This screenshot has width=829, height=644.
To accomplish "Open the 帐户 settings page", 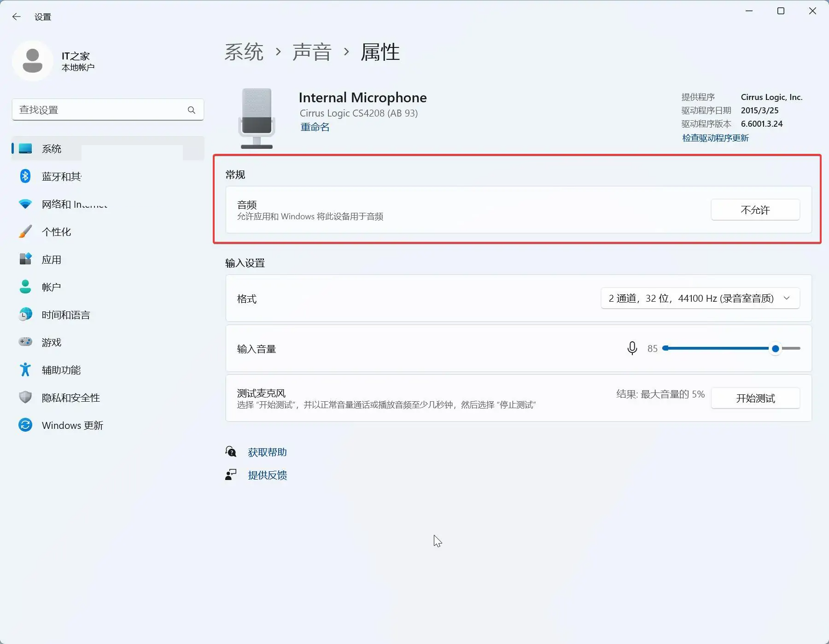I will (x=51, y=287).
